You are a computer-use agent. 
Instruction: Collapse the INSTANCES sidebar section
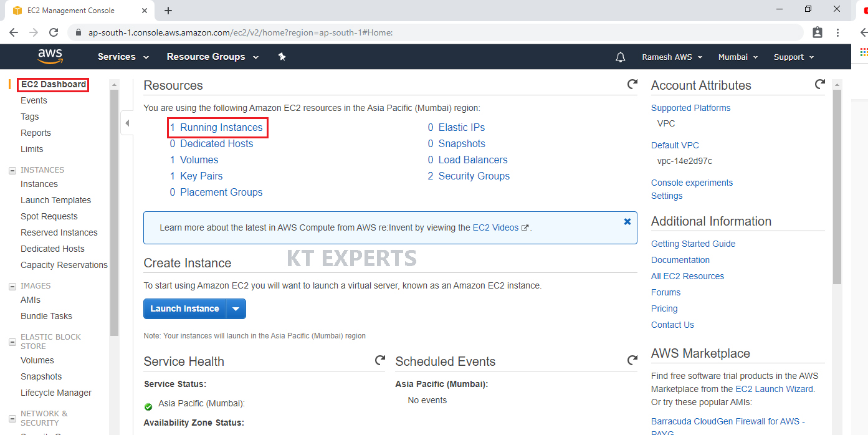coord(12,170)
